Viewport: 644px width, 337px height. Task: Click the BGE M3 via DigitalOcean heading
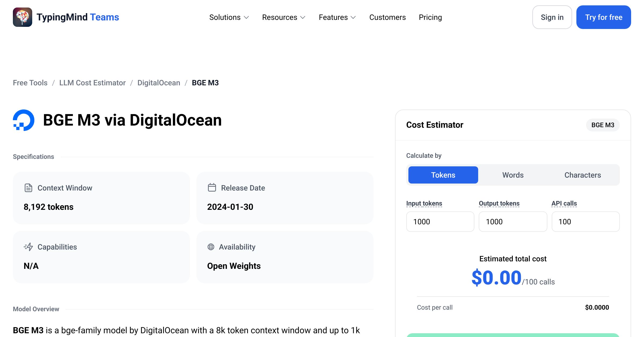(133, 120)
